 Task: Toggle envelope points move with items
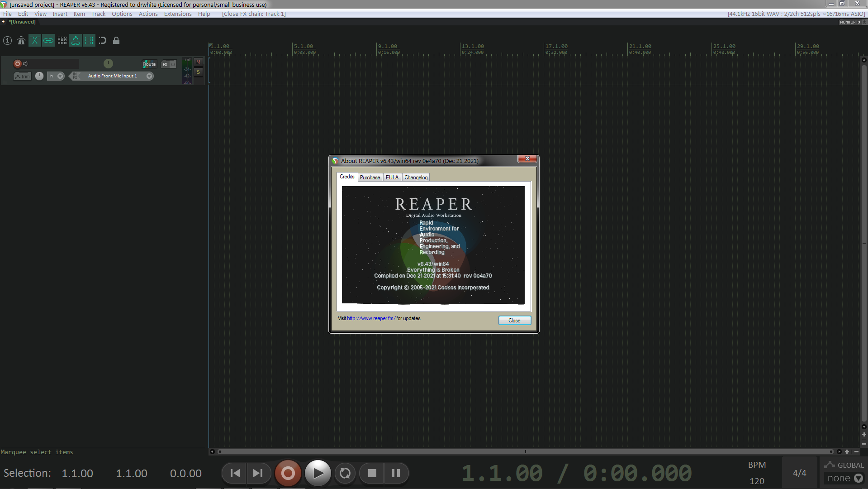pos(76,41)
